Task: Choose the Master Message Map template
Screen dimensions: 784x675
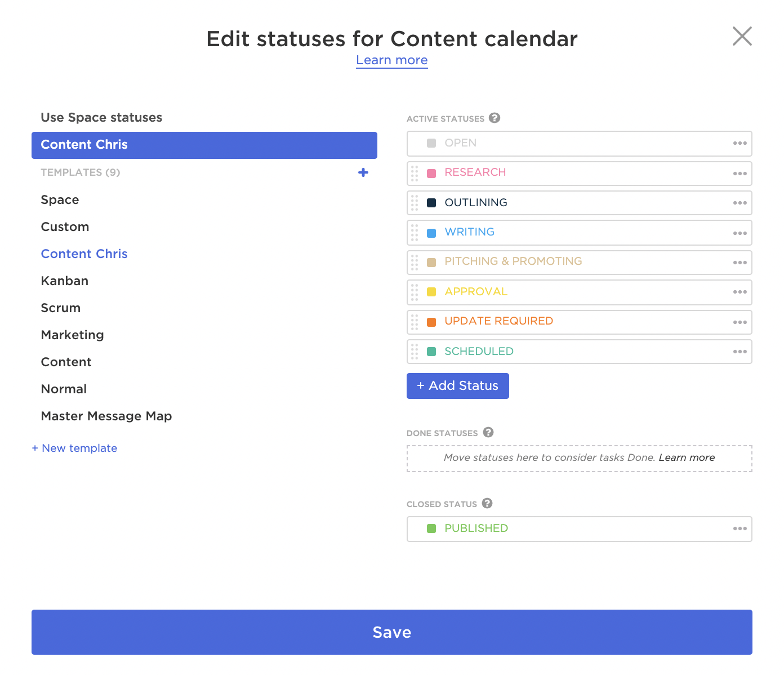Action: [106, 416]
